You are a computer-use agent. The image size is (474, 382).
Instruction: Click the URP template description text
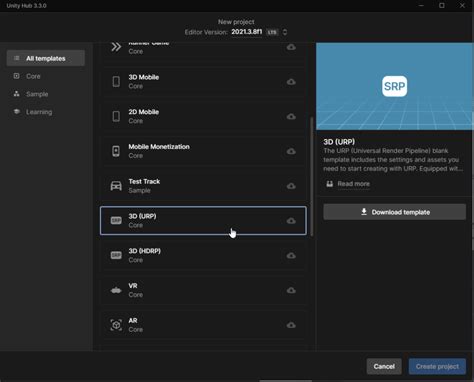pyautogui.click(x=393, y=160)
